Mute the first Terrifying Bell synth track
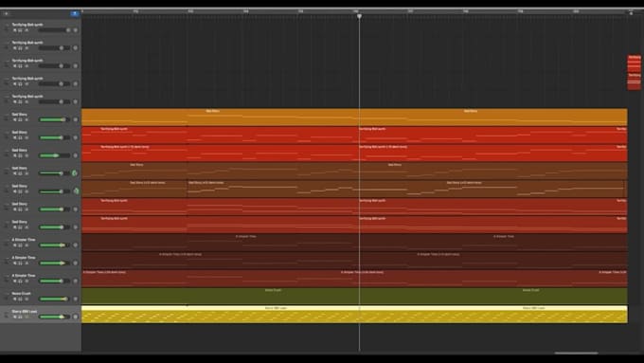 [x=15, y=30]
